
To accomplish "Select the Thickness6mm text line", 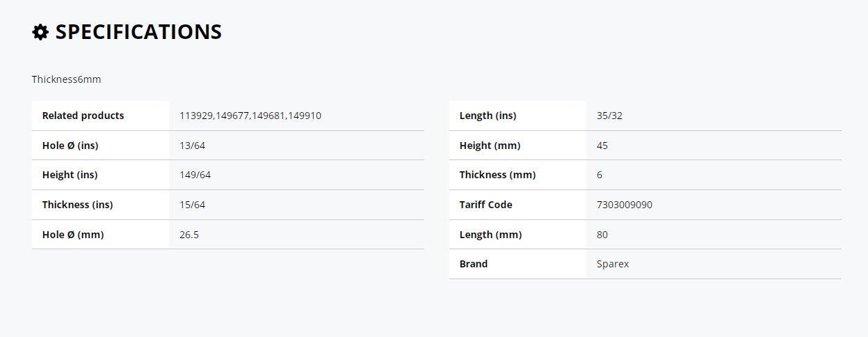I will (66, 79).
